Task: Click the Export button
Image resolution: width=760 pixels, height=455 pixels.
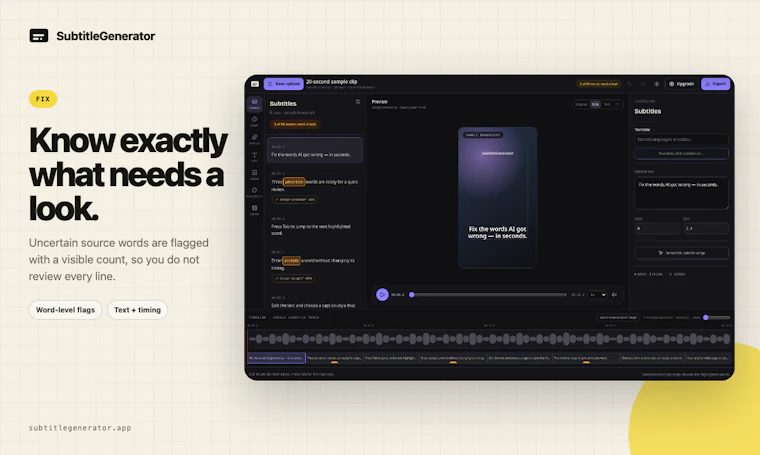Action: (715, 84)
